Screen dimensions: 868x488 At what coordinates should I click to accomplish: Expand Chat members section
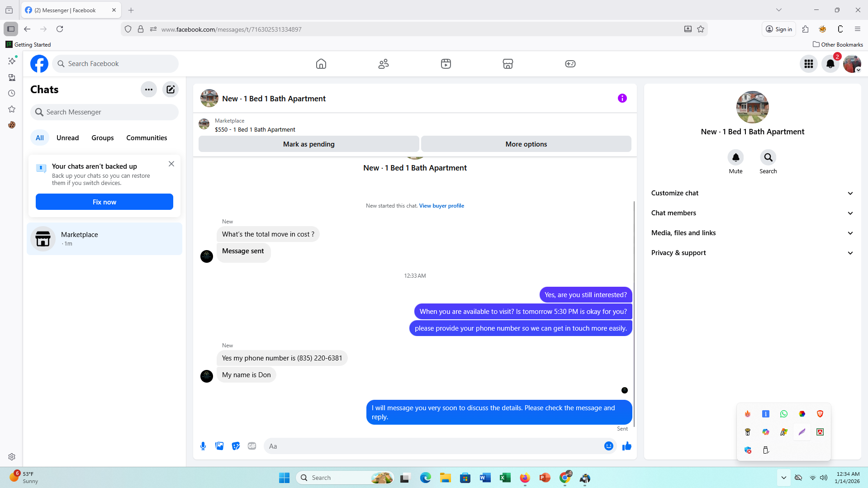[x=753, y=213]
